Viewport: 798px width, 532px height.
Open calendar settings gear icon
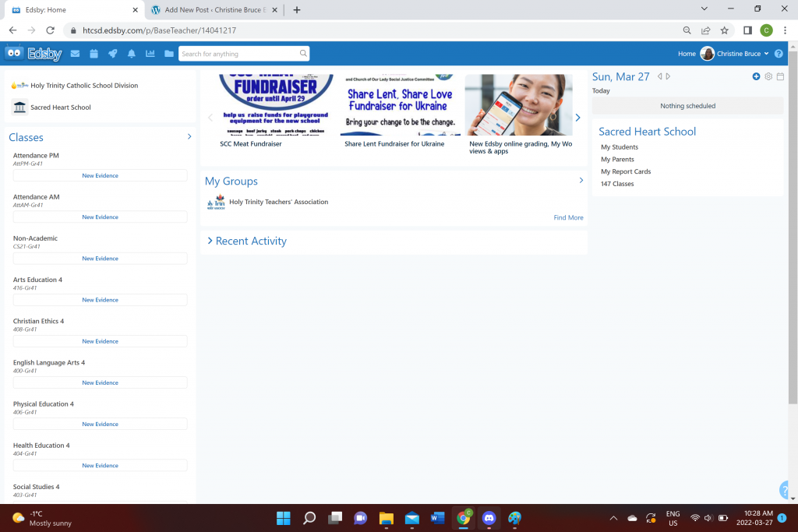tap(768, 76)
